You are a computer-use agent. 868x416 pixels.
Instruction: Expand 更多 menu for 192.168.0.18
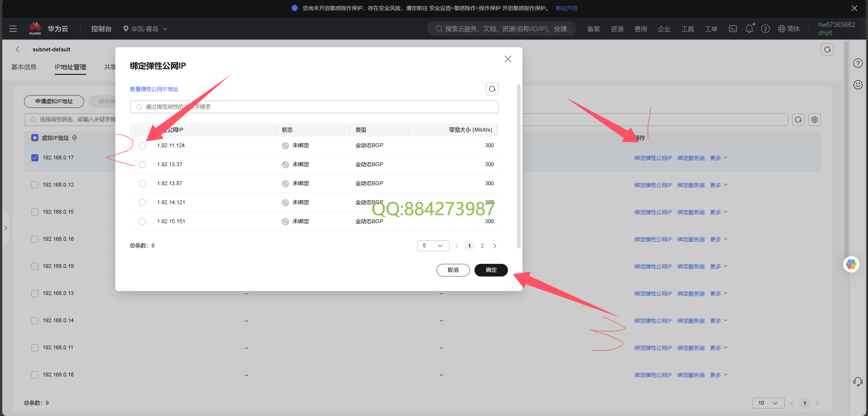(x=718, y=375)
